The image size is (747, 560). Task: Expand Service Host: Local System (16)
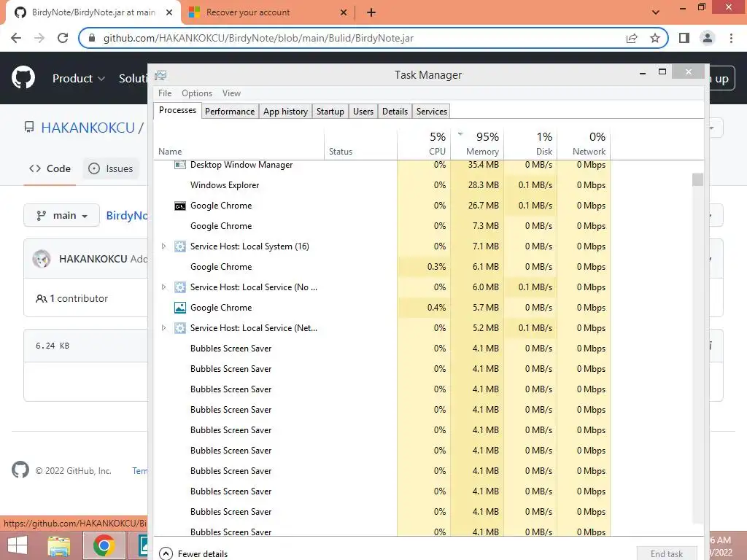point(163,246)
